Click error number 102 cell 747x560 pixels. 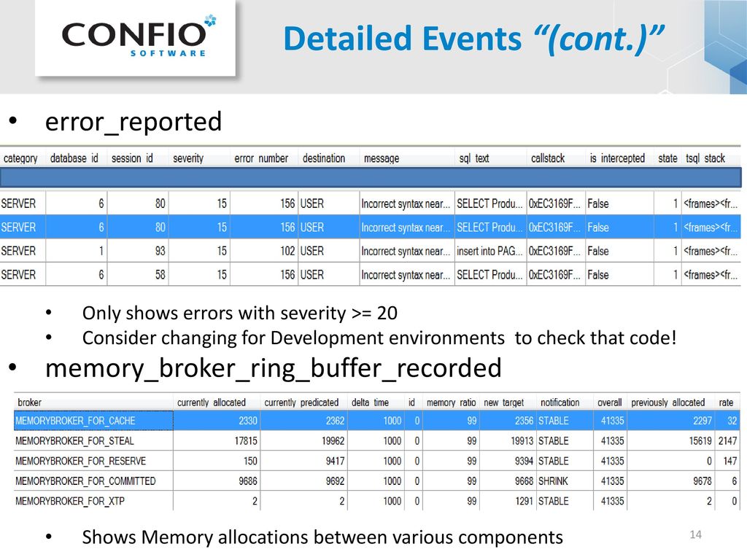(x=264, y=251)
